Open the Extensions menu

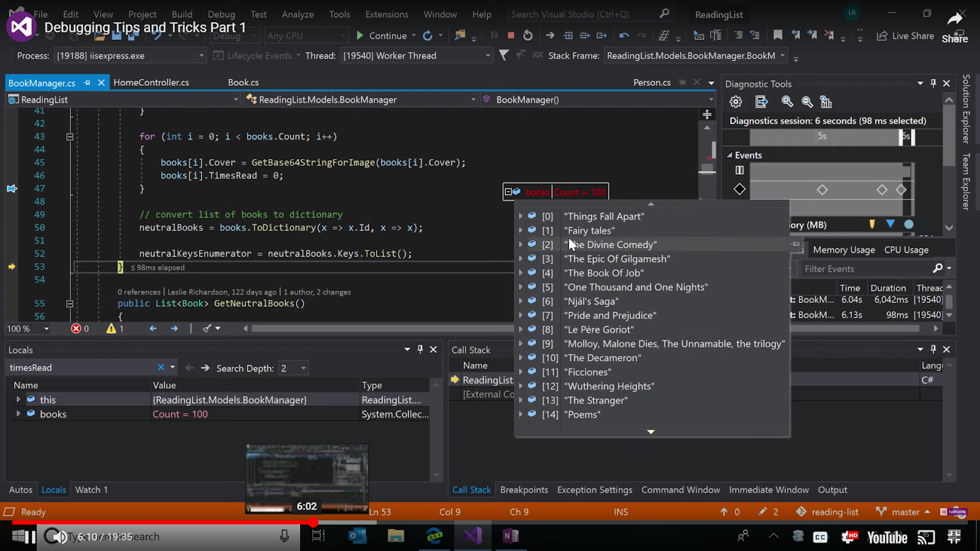pyautogui.click(x=386, y=14)
